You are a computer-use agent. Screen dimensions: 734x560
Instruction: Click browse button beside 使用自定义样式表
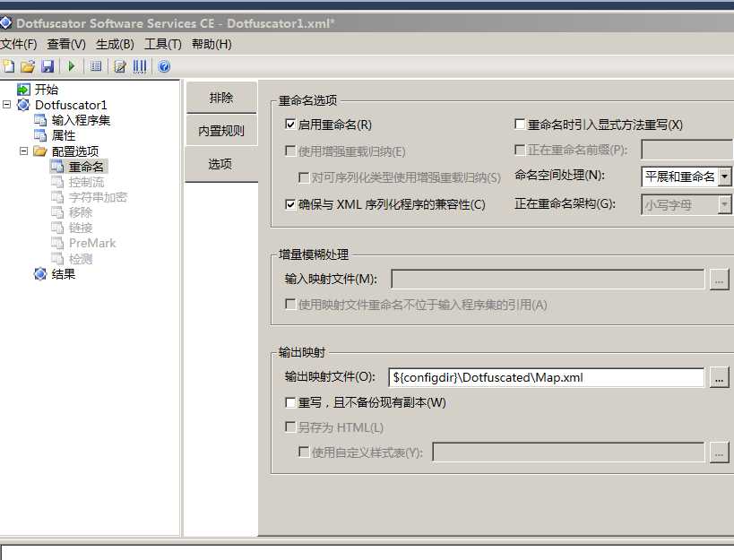click(x=720, y=452)
